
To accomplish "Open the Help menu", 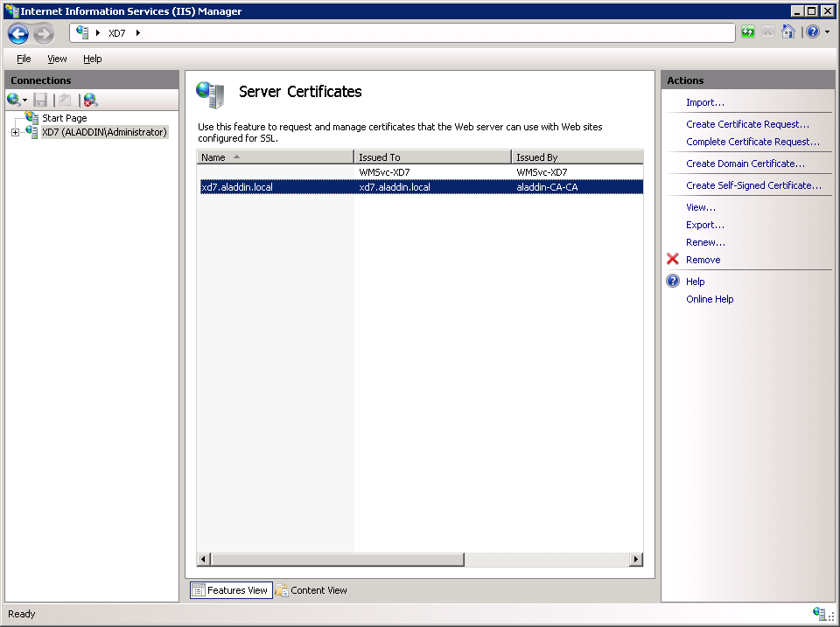I will point(92,59).
